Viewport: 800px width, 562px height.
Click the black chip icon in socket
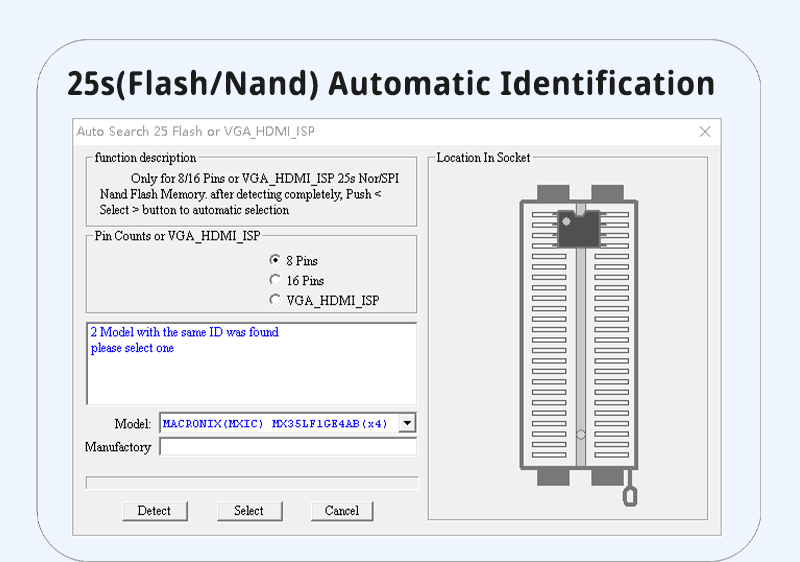tap(576, 230)
